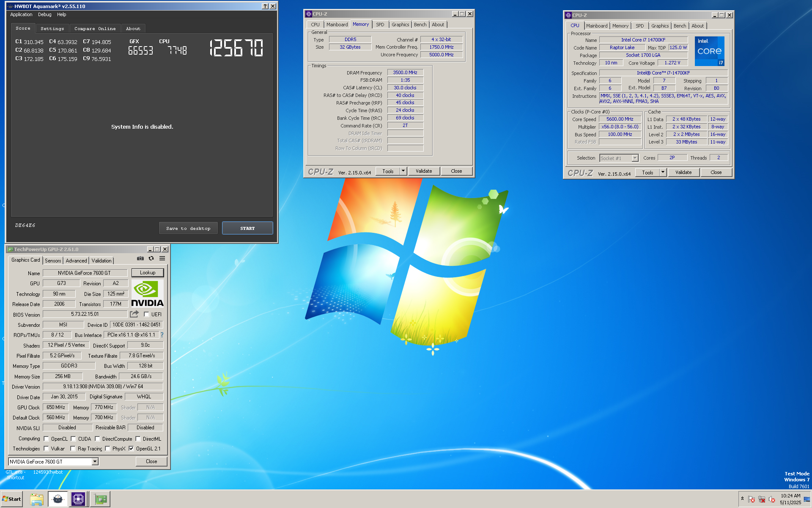
Task: Open the Socket #1 selection dropdown
Action: 619,158
